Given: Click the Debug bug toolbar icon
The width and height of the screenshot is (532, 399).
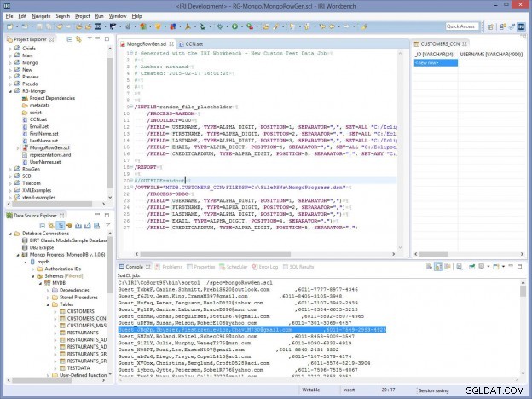Looking at the screenshot, I should pos(220,26).
